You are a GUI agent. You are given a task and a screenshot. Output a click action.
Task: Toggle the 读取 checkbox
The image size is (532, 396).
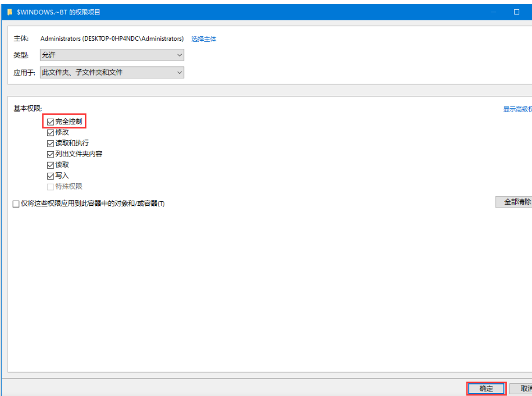[51, 165]
